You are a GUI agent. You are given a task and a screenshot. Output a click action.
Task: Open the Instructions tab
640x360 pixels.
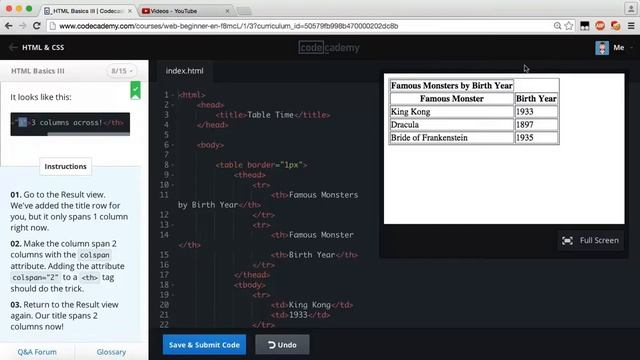[65, 167]
